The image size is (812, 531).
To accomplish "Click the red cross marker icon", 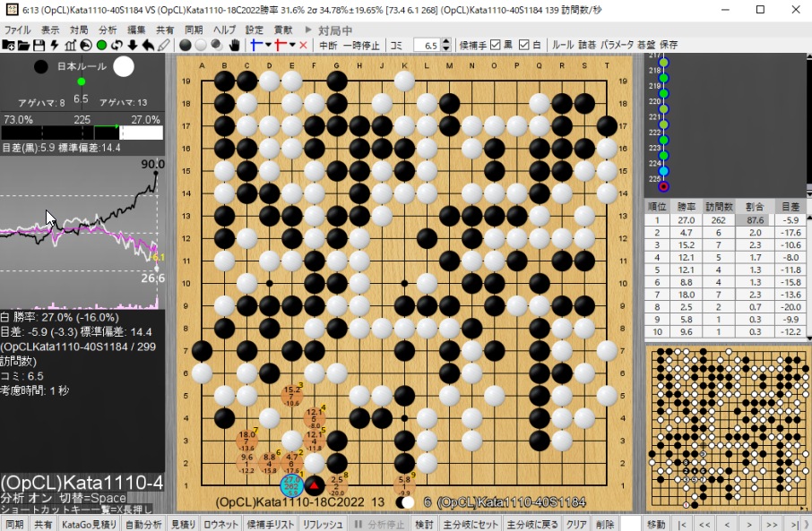I will point(281,45).
